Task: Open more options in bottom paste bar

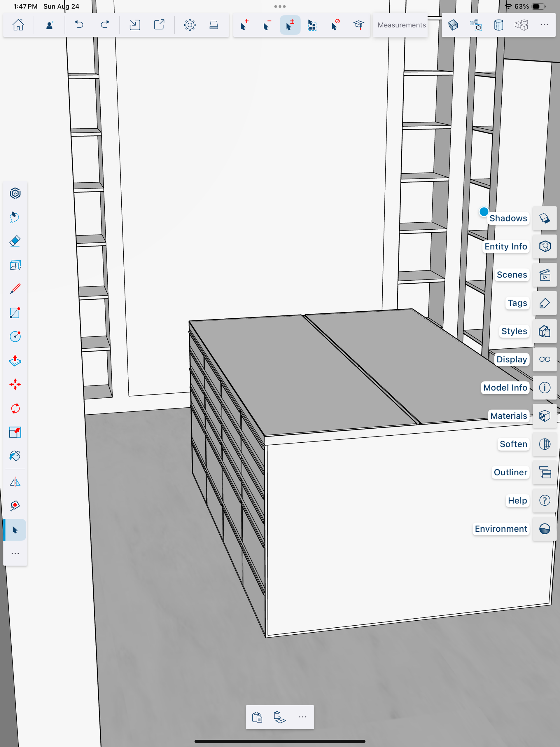Action: pyautogui.click(x=302, y=717)
